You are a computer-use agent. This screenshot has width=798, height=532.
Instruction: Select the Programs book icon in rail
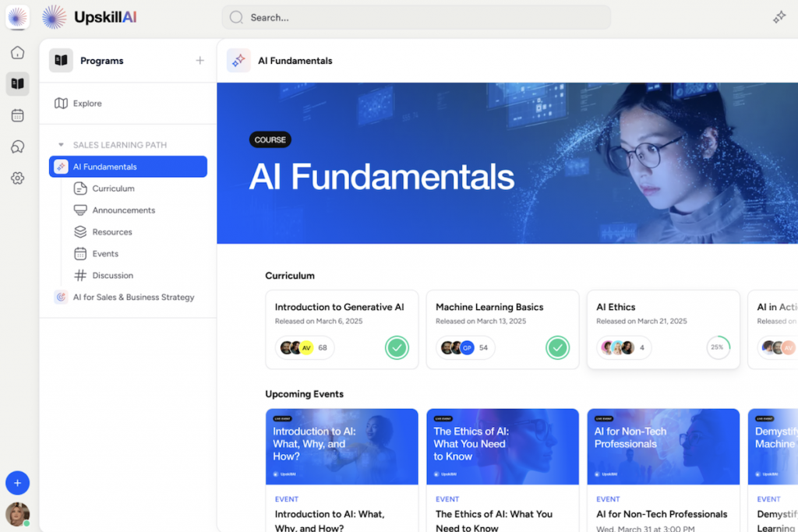pyautogui.click(x=17, y=84)
